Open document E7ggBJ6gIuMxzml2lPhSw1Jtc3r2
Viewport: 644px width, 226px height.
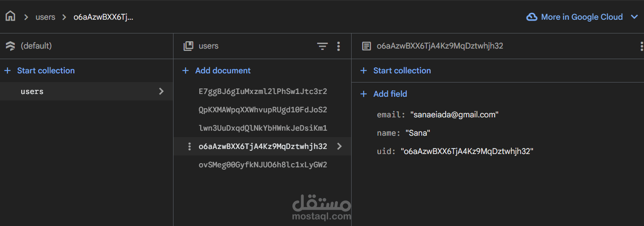coord(263,91)
